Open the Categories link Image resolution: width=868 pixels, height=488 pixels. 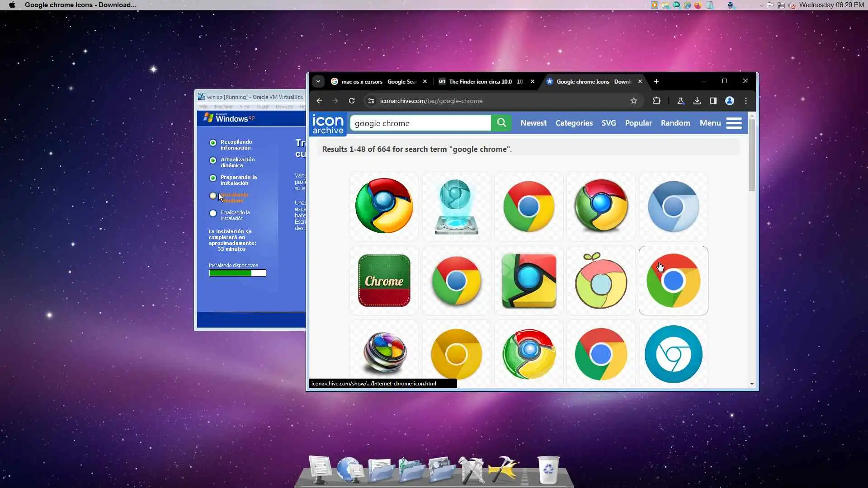coord(574,123)
